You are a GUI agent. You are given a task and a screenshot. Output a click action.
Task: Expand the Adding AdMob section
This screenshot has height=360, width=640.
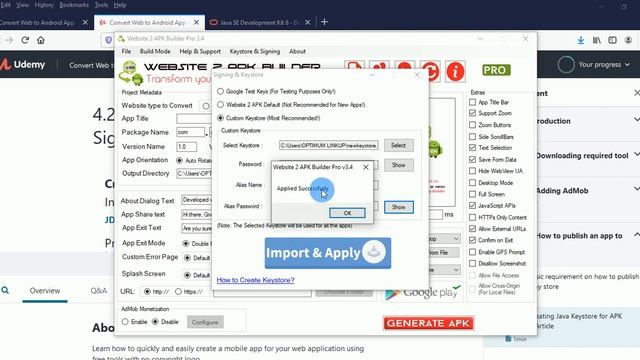[636, 189]
